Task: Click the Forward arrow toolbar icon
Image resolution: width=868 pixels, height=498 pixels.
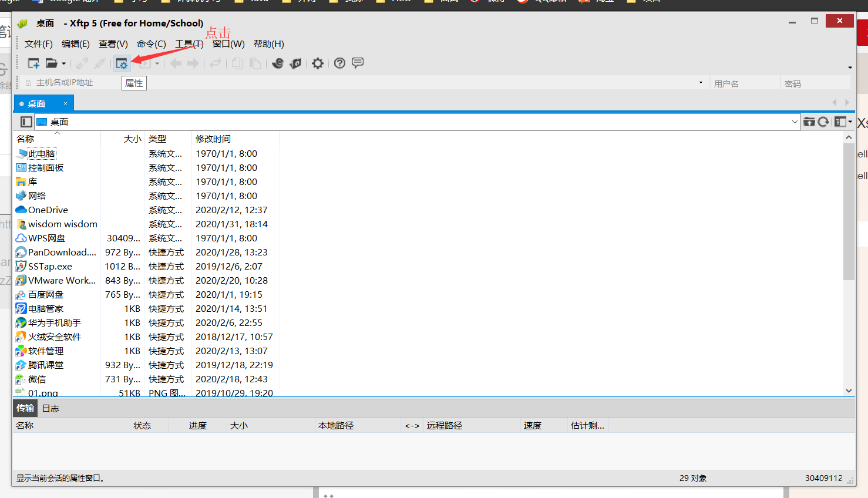Action: pyautogui.click(x=193, y=63)
